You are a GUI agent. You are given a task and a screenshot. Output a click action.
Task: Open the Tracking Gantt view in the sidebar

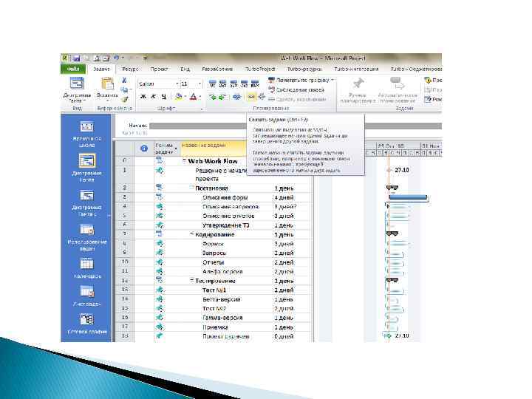(x=87, y=204)
